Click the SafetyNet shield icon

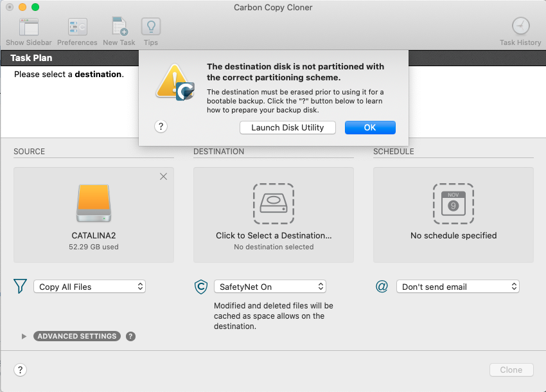pyautogui.click(x=201, y=287)
